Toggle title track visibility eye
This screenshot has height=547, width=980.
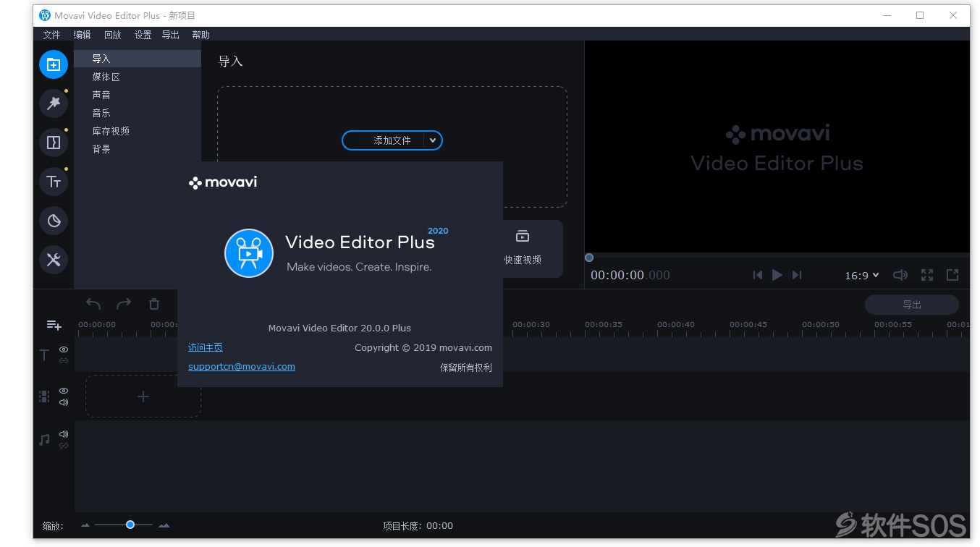(64, 349)
